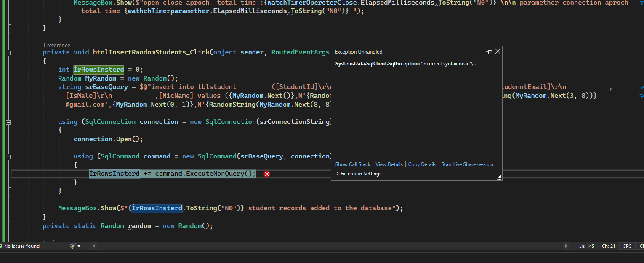Click IrRowsInsterd on the ExecuteNonQuery line
644x263 pixels.
tap(114, 174)
